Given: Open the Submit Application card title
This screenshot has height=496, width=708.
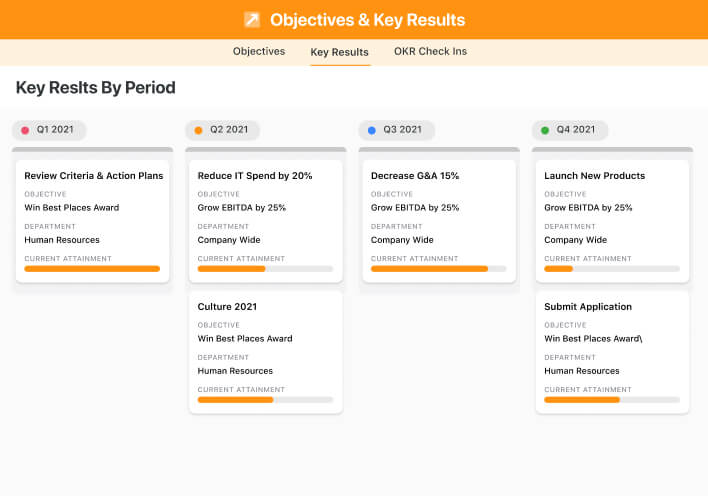Looking at the screenshot, I should click(x=588, y=307).
